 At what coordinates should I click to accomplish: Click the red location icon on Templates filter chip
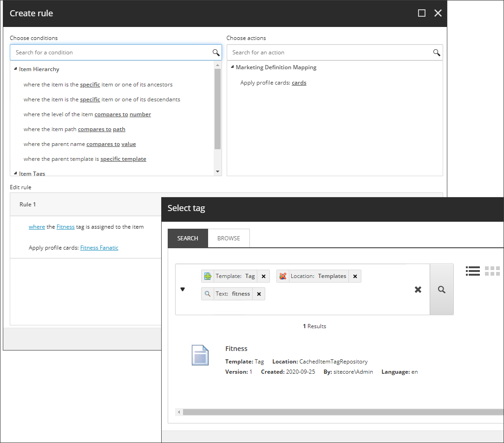click(x=283, y=276)
